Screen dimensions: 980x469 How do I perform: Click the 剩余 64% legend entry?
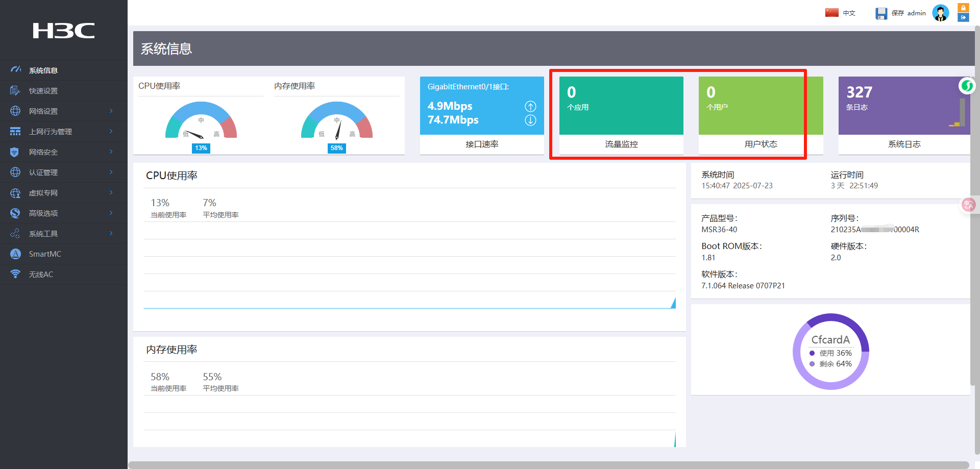point(831,364)
